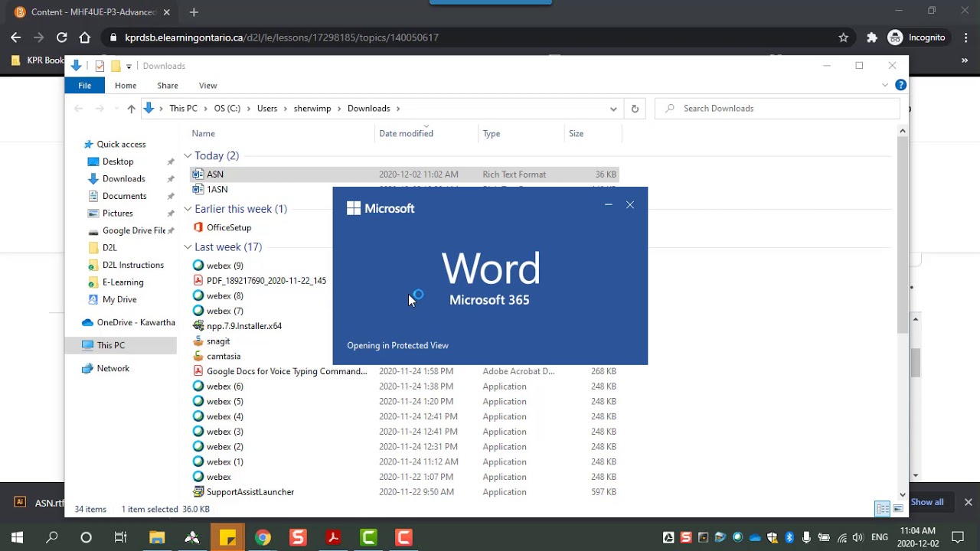Select the ASN rich text file
980x551 pixels.
[x=403, y=174]
